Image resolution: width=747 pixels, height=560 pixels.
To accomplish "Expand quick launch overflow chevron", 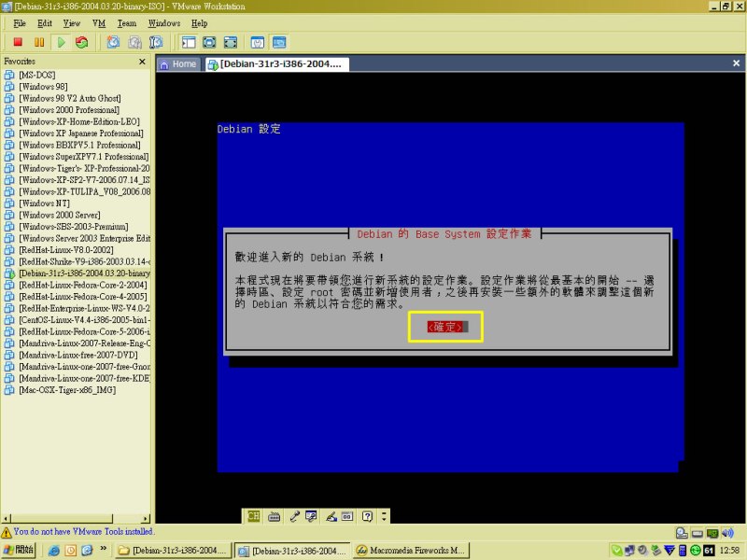I will click(x=104, y=549).
